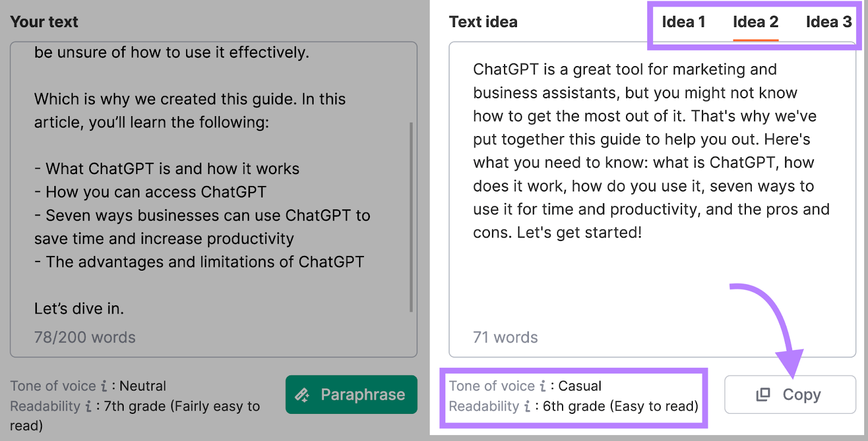Click the "Your text" heading
The image size is (868, 441).
tap(44, 22)
